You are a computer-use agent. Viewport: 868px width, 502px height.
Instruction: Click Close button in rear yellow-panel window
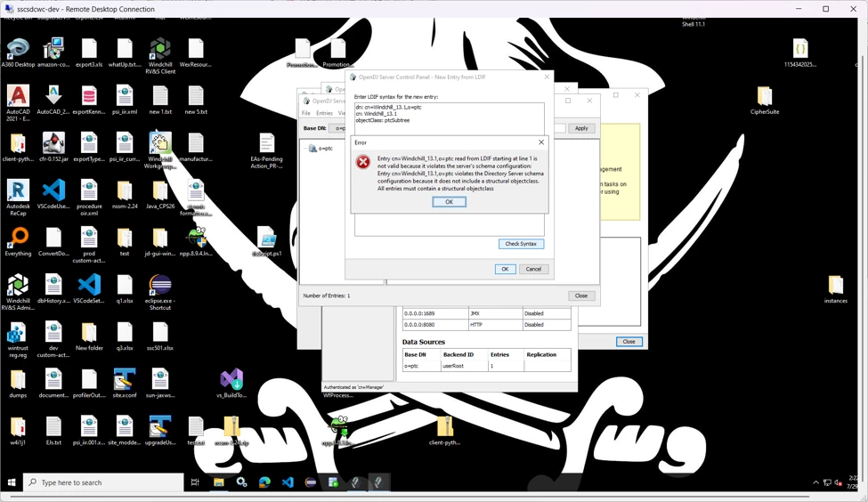click(629, 342)
